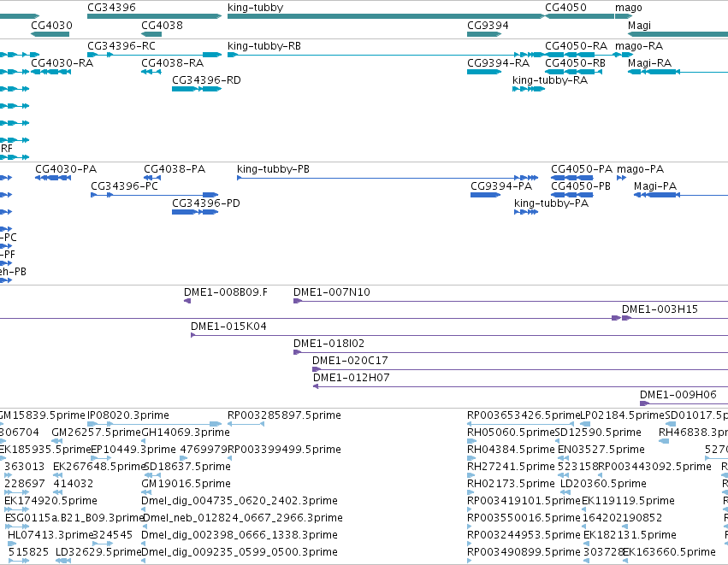Select protein label CG9394-PA
Screen dimensions: 728x565
[501, 186]
